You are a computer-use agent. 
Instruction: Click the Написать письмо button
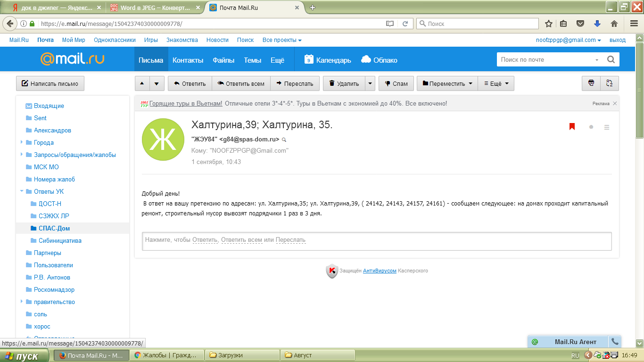click(50, 83)
